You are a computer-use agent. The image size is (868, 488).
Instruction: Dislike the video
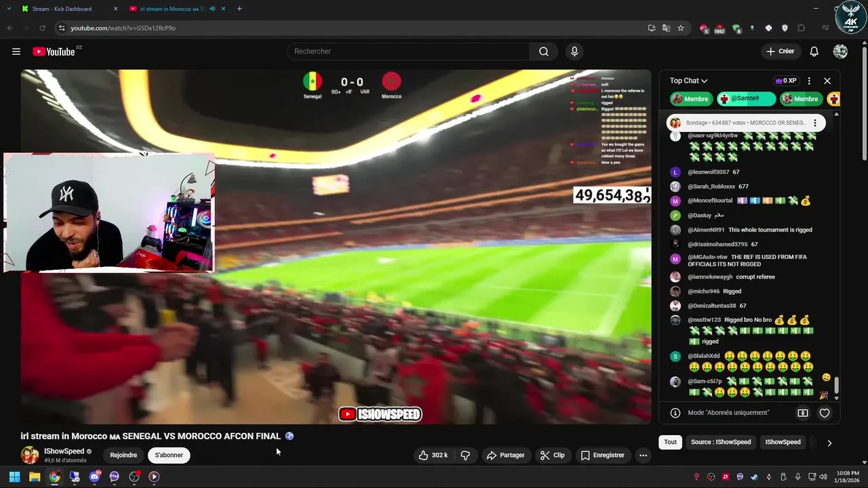click(465, 455)
